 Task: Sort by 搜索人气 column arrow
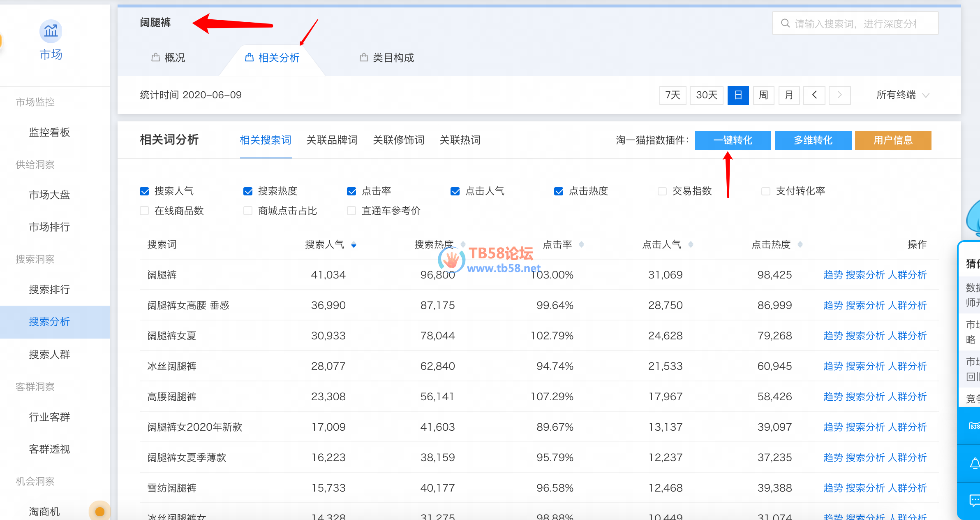354,245
